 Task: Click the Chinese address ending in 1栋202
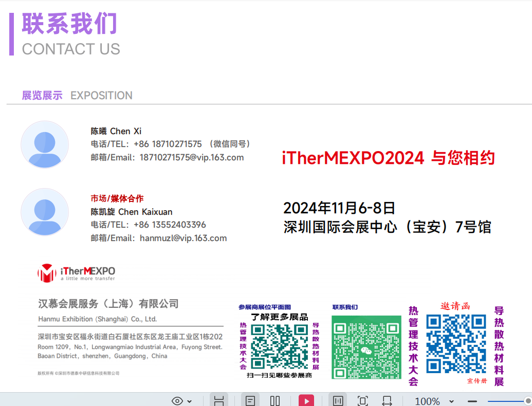[x=130, y=337]
